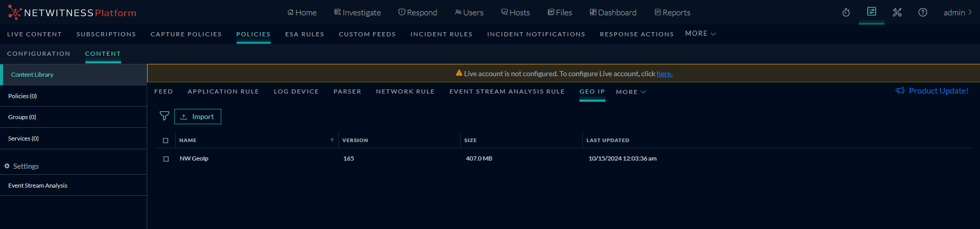Switch to the Parser content tab

pyautogui.click(x=347, y=91)
